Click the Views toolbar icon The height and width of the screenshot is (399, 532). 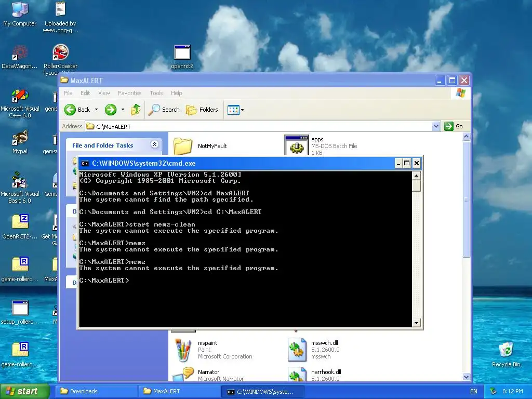233,110
